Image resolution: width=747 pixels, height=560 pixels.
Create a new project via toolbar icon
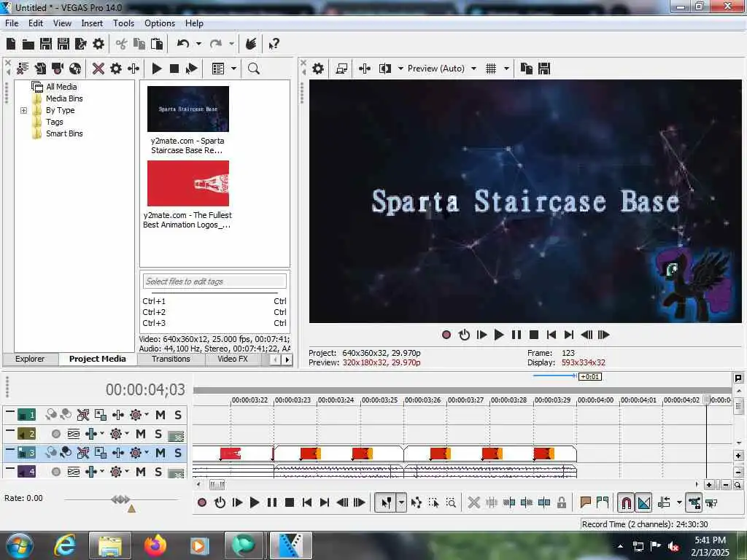(11, 44)
